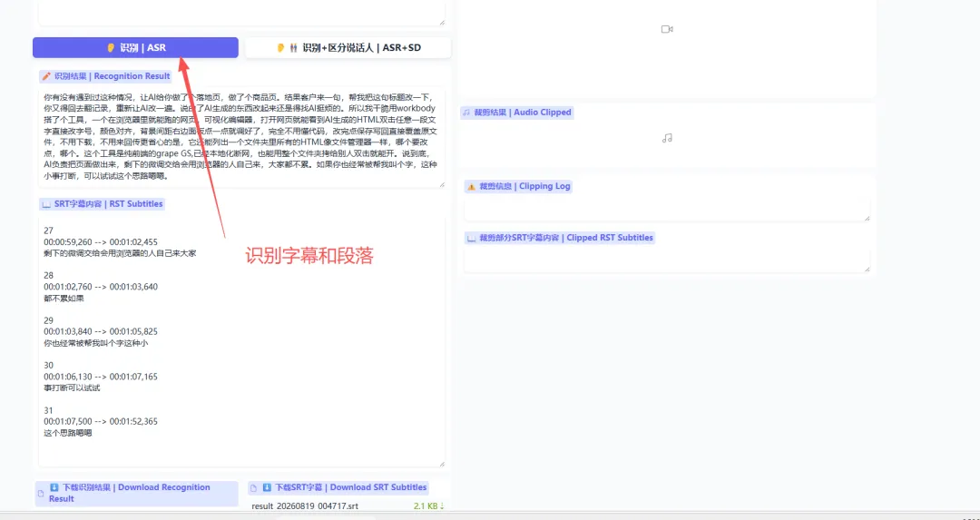
Task: Click subtitle index number 30
Action: click(x=49, y=366)
